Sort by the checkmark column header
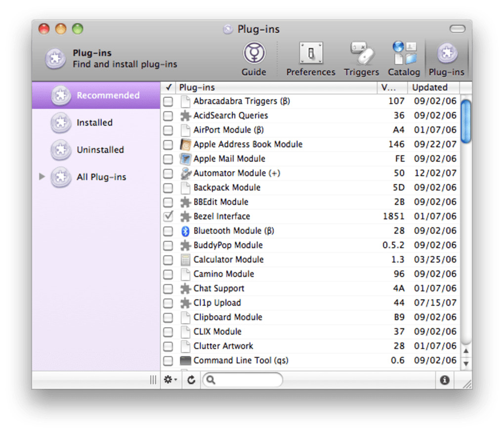Image resolution: width=504 pixels, height=433 pixels. [x=168, y=87]
